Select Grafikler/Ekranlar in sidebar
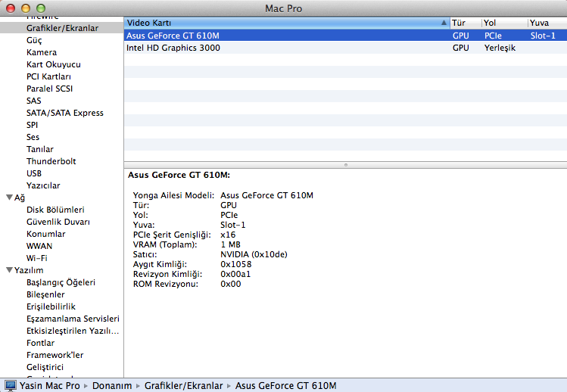 [62, 28]
